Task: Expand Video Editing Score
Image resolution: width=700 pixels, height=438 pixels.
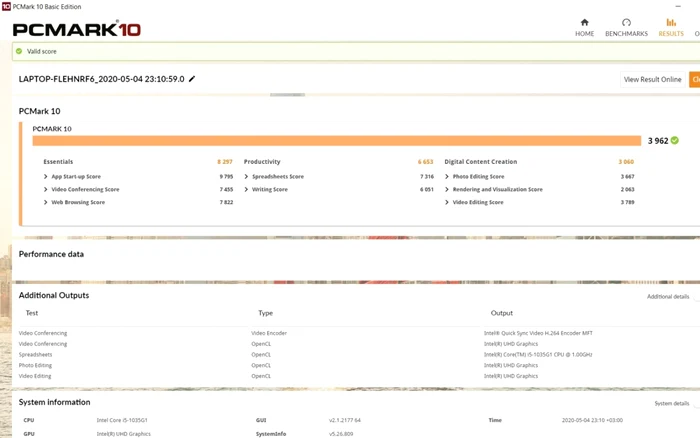Action: pyautogui.click(x=447, y=202)
